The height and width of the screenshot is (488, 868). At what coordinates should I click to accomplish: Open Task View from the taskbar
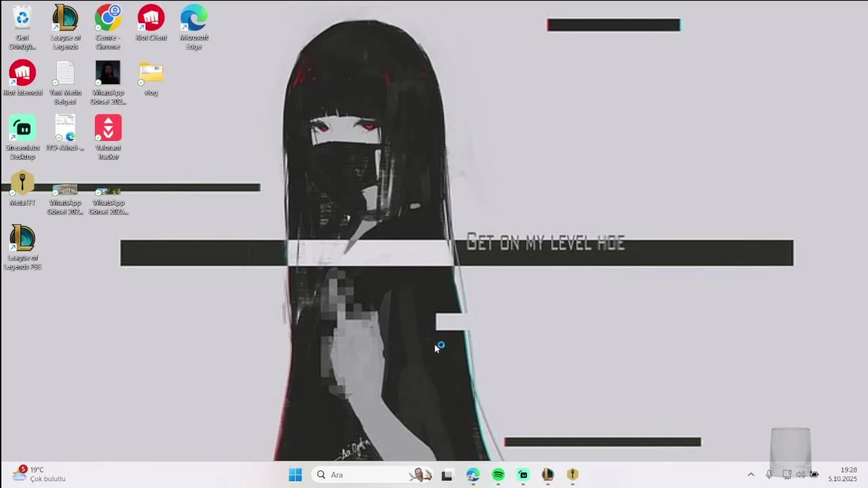pos(447,475)
